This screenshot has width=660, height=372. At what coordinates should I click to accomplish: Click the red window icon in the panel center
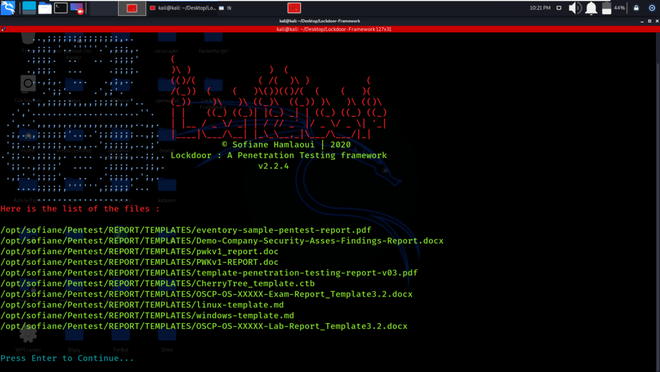[x=294, y=8]
